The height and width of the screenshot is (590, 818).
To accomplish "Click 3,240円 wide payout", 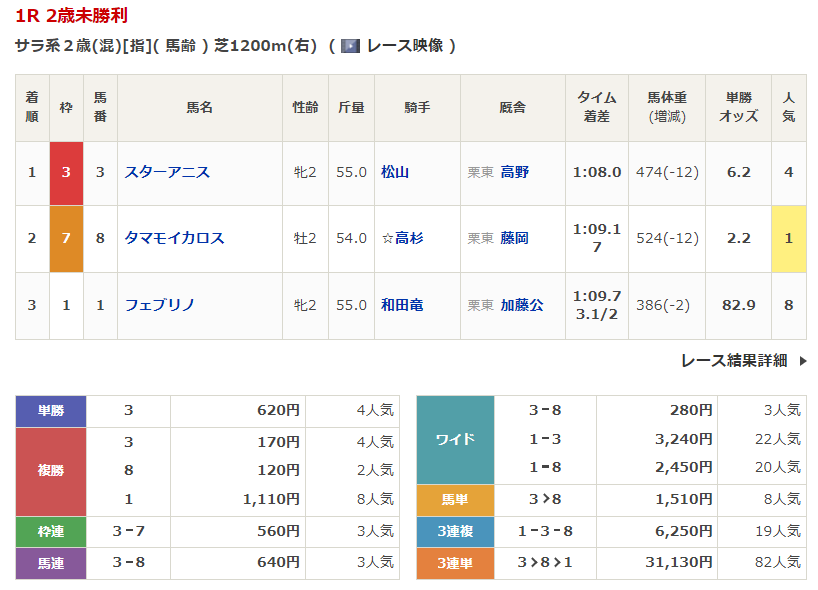I will pyautogui.click(x=684, y=439).
